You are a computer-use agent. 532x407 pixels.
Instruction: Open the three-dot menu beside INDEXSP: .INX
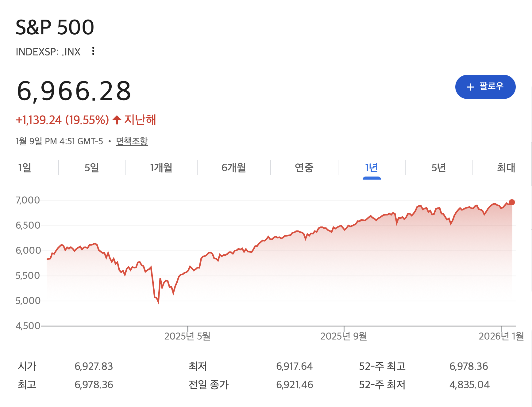pos(93,51)
